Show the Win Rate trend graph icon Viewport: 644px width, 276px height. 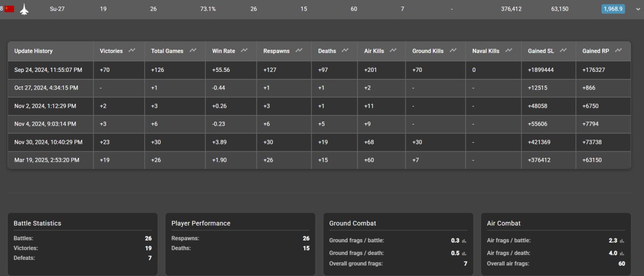pos(245,50)
